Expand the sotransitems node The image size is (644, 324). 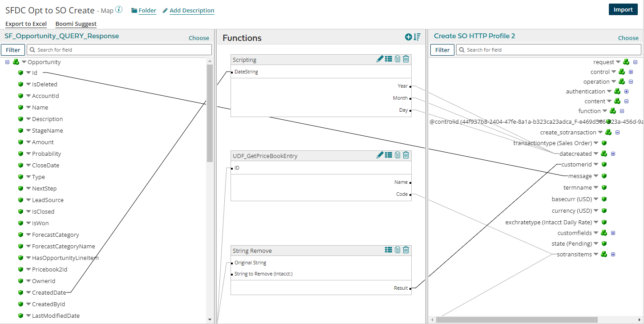point(613,255)
